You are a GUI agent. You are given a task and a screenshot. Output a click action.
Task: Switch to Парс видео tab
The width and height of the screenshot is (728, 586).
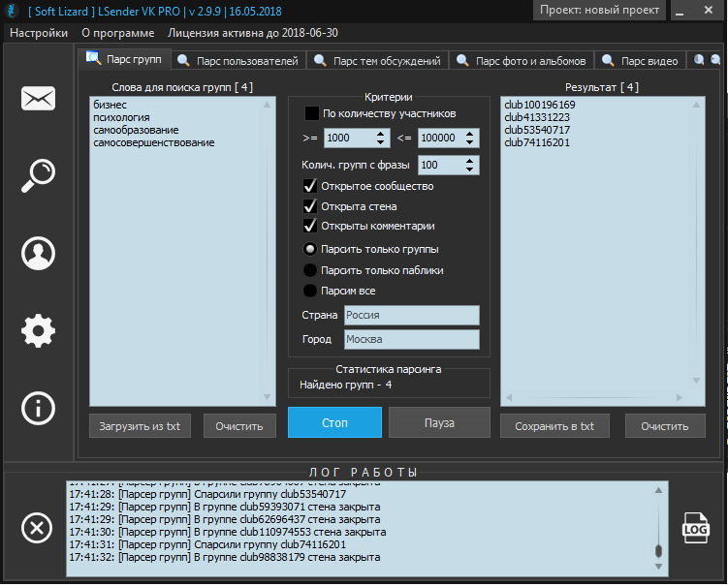(x=640, y=61)
